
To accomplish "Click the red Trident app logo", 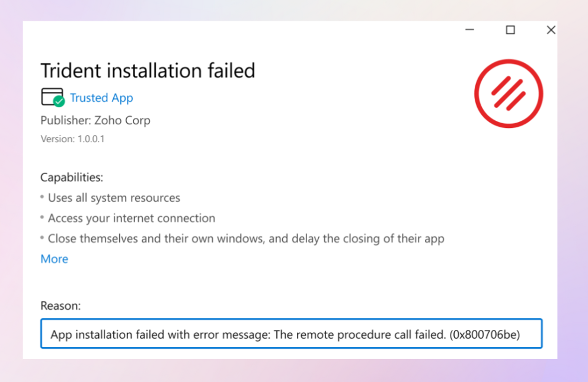I will click(x=509, y=94).
